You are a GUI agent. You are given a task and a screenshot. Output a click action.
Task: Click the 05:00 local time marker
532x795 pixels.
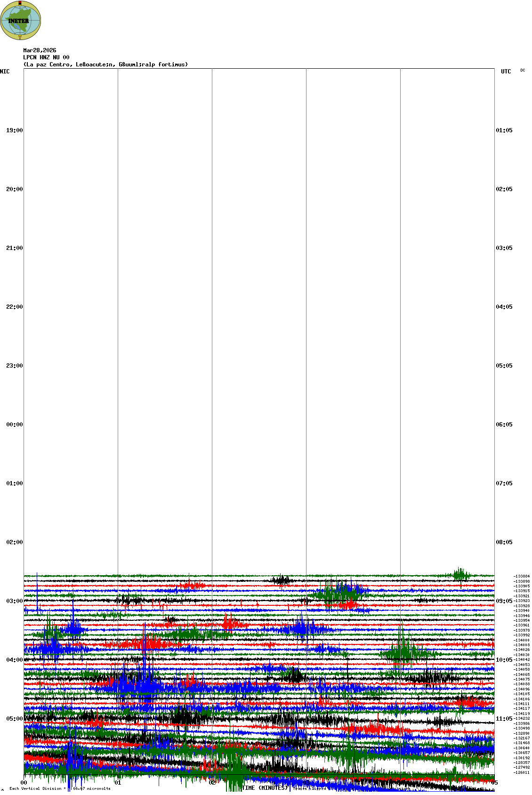pos(14,719)
